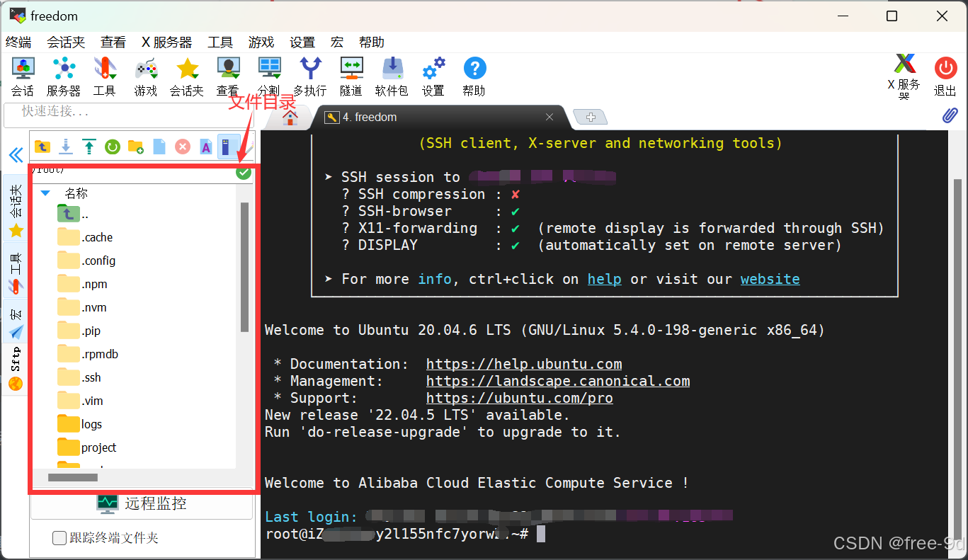Screen dimensions: 968x560
Task: Open a new terminal tab with plus button
Action: point(590,116)
